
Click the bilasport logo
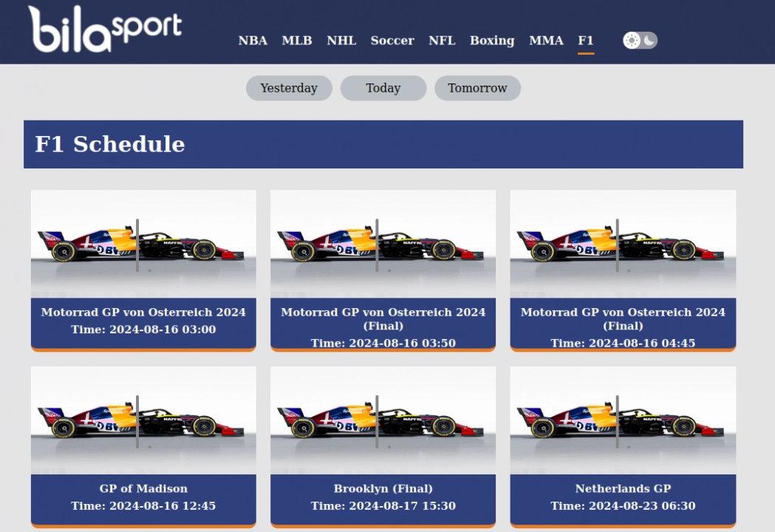pos(106,30)
